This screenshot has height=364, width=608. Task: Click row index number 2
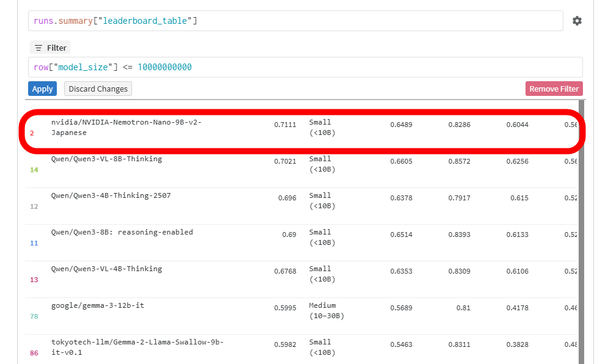pos(32,133)
